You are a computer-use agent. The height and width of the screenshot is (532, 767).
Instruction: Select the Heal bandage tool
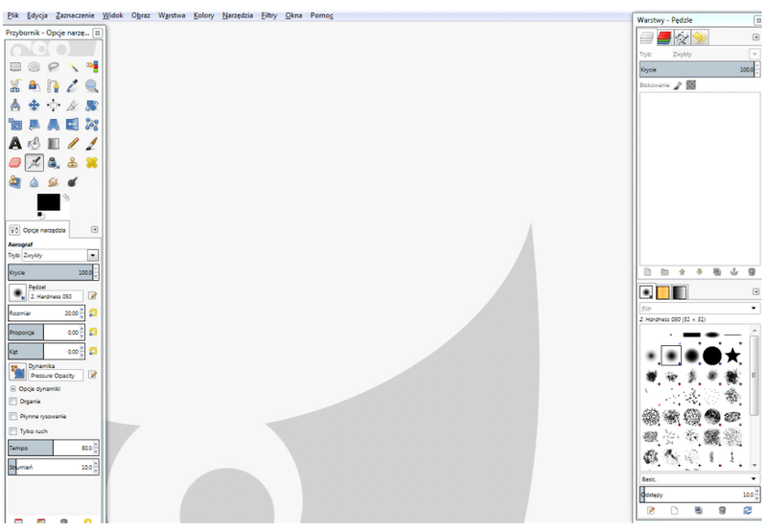tap(92, 162)
